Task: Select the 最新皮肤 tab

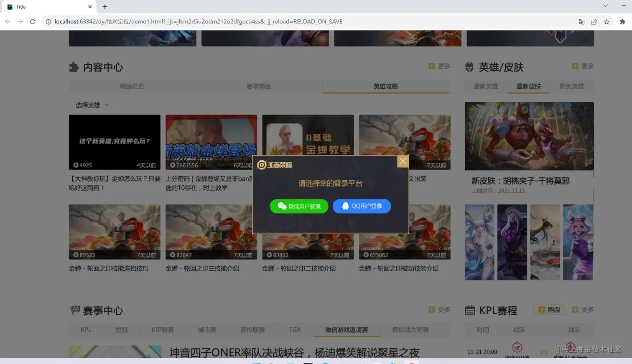Action: (529, 87)
